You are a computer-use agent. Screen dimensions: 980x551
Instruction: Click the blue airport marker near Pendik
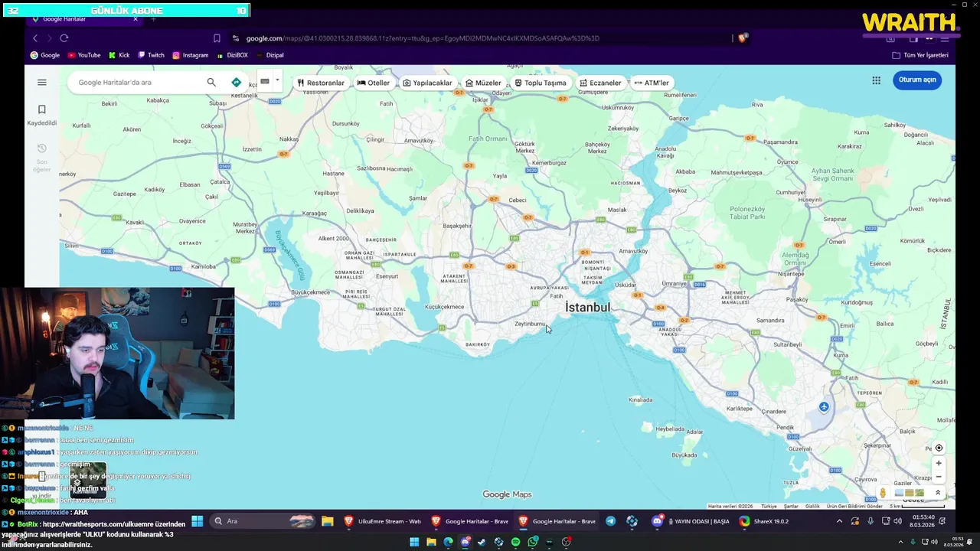[x=824, y=407]
